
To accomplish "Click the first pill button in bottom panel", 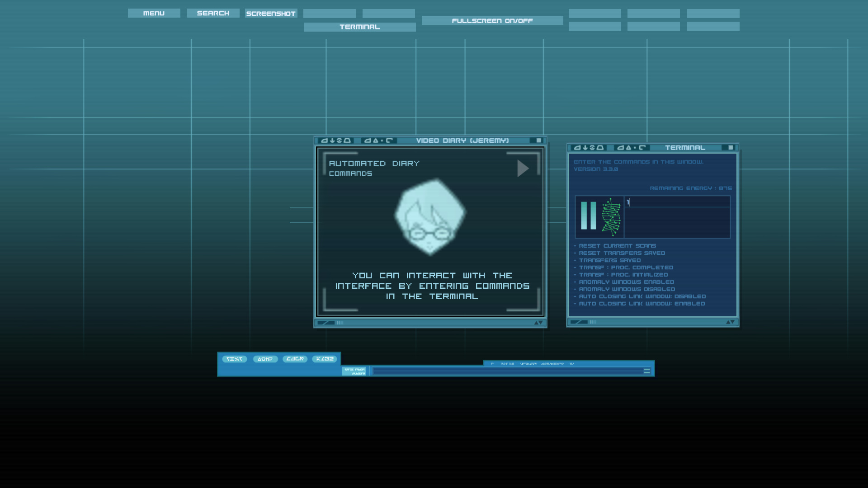I will (234, 359).
